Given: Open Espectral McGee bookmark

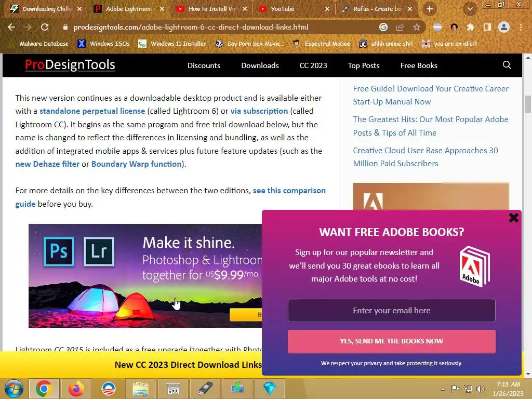Looking at the screenshot, I should 321,44.
